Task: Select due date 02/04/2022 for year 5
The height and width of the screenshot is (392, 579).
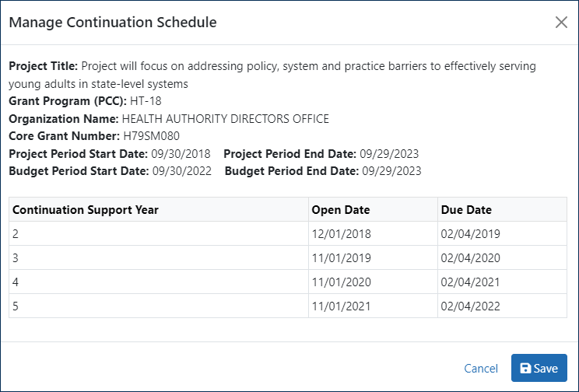Action: point(502,306)
